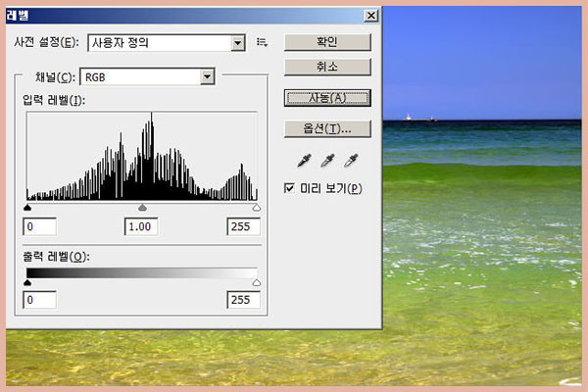Click the 자동(A) auto button

[x=327, y=98]
